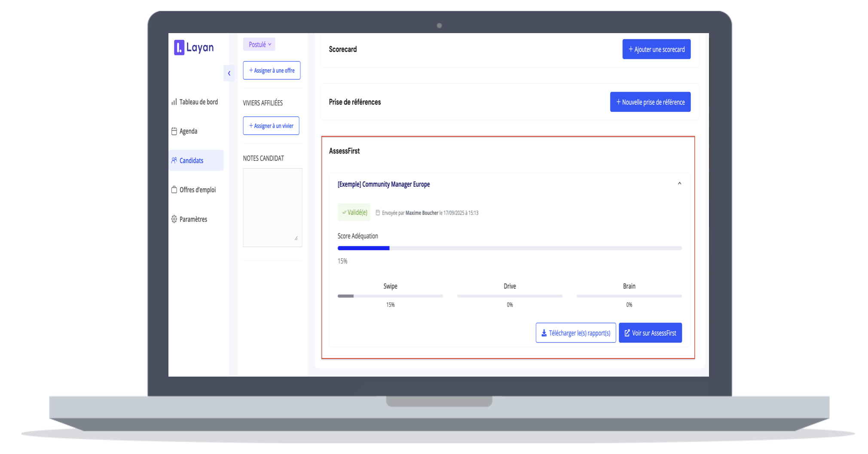Viewport: 868px width, 454px height.
Task: Click Assigner à un vivier button
Action: (x=271, y=126)
